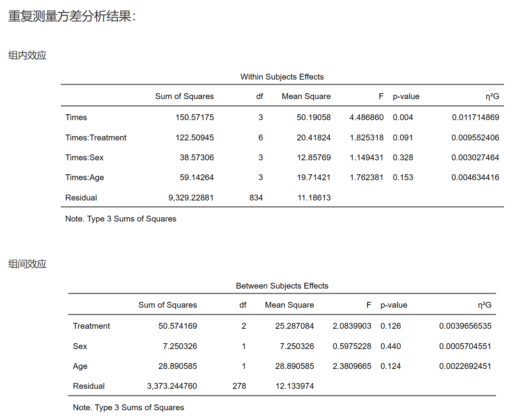This screenshot has height=420, width=516.
Task: Click the Within Subjects Effects table title
Action: [282, 77]
